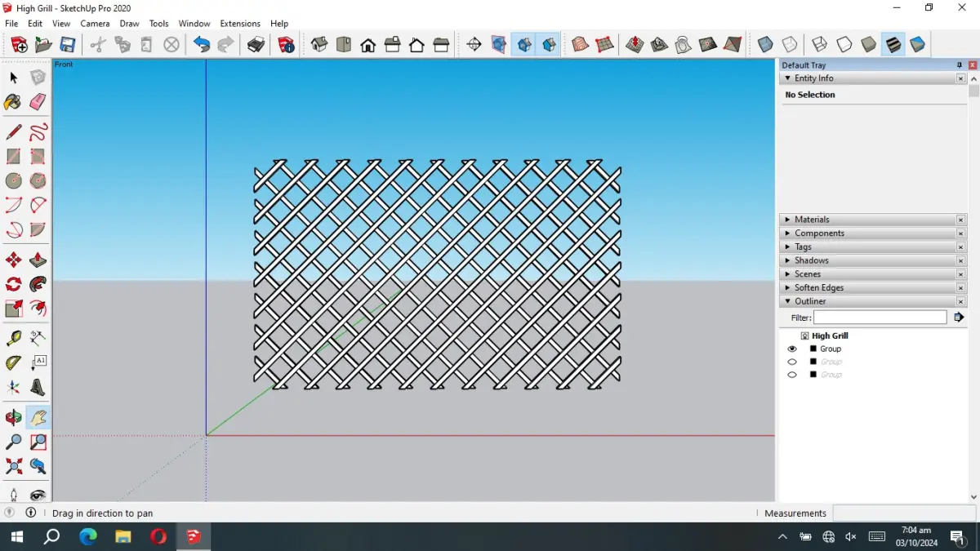Toggle Display Section Fill button
The height and width of the screenshot is (551, 980).
(550, 45)
